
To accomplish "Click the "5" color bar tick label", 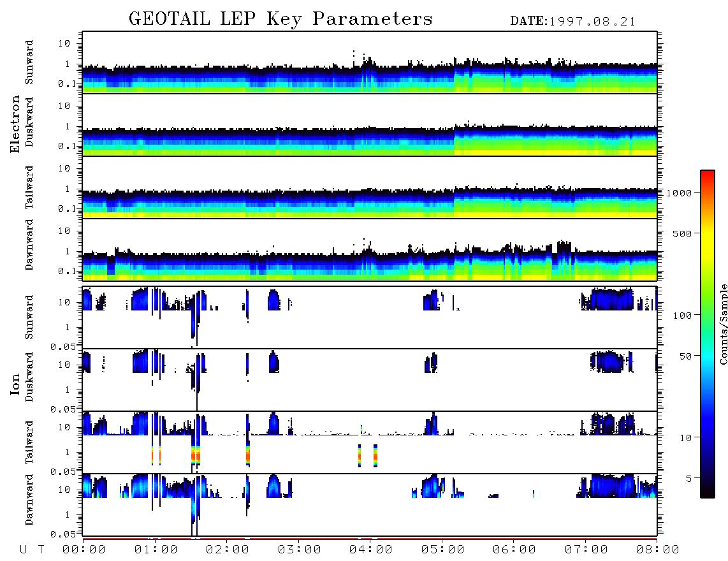I will click(x=688, y=479).
